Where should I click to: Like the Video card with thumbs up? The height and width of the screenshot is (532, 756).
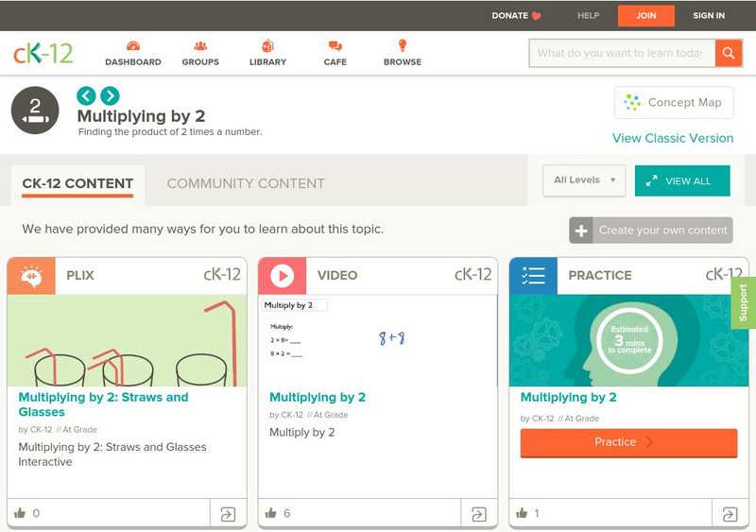(271, 513)
